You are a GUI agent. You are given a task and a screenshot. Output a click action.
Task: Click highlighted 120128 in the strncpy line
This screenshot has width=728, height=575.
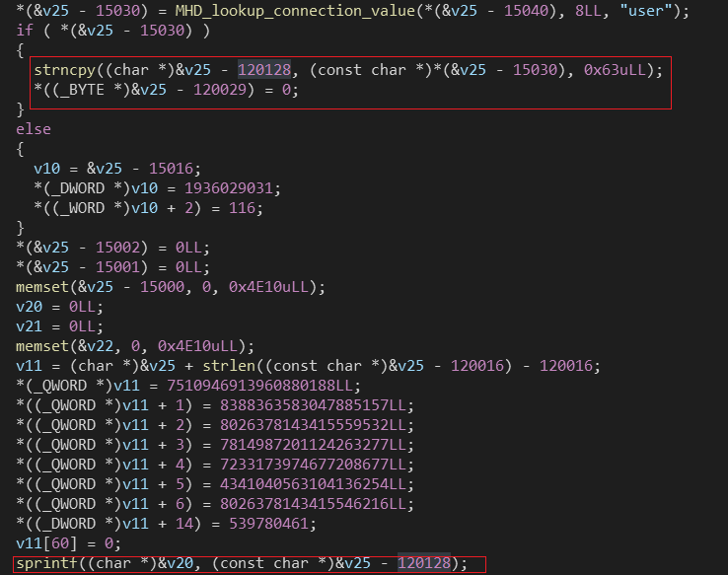point(264,70)
